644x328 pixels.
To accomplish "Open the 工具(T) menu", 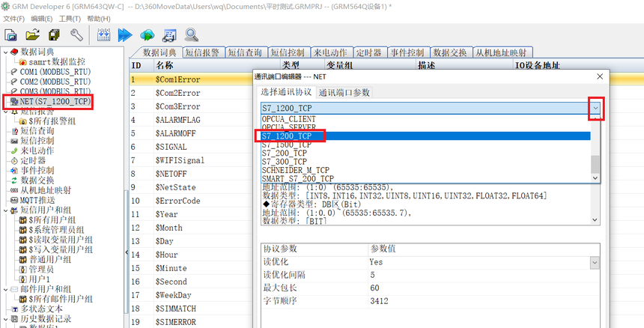I will pyautogui.click(x=70, y=18).
